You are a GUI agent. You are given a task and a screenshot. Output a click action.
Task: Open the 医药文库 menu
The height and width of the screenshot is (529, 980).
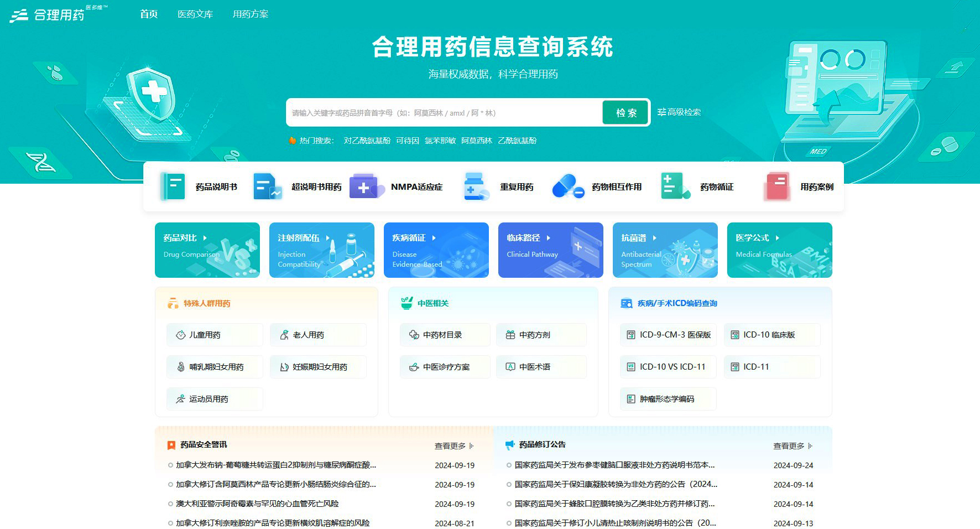[195, 14]
